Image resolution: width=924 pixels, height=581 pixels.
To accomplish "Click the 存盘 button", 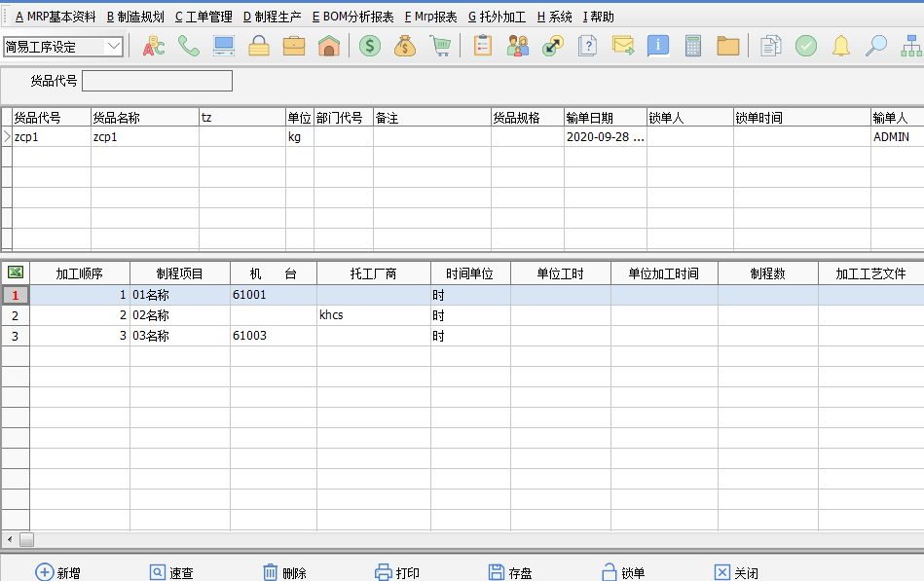I will click(x=510, y=572).
